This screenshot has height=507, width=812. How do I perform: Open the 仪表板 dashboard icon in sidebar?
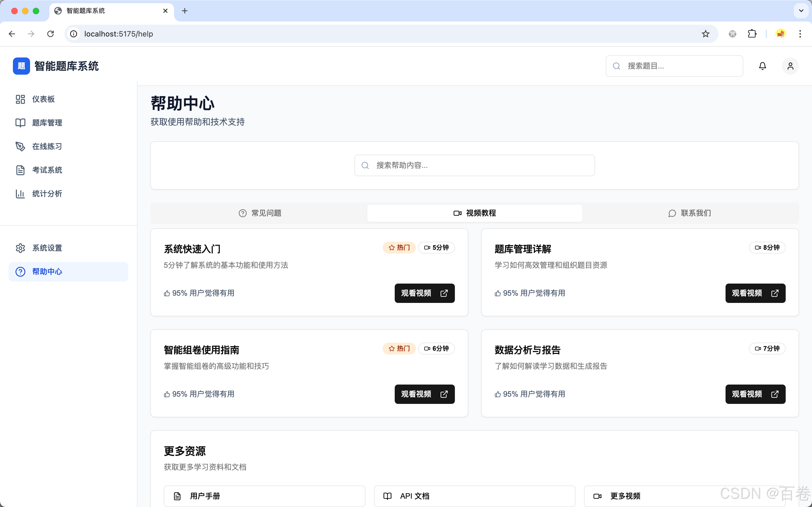click(x=20, y=99)
